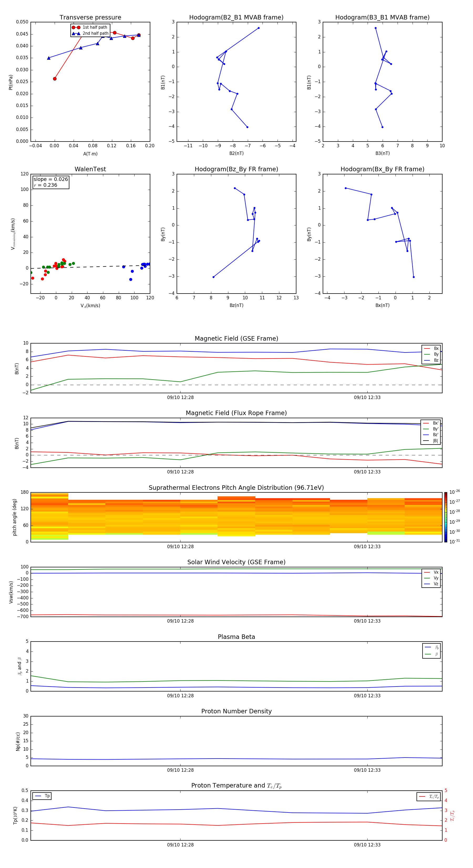Click the 'WalenTest' plot title
This screenshot has height=868, width=473.
(x=90, y=169)
